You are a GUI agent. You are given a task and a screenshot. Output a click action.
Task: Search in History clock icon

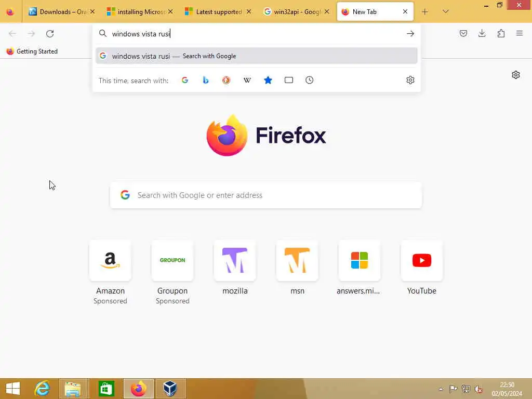coord(310,80)
